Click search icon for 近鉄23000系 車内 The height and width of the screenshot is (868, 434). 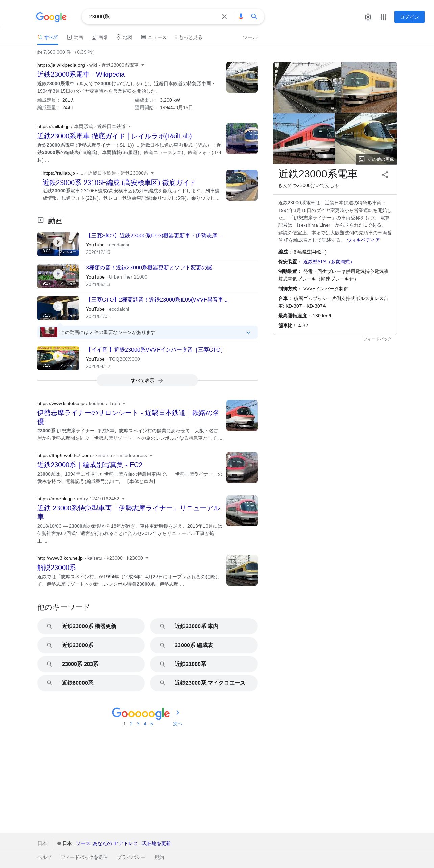pos(162,626)
